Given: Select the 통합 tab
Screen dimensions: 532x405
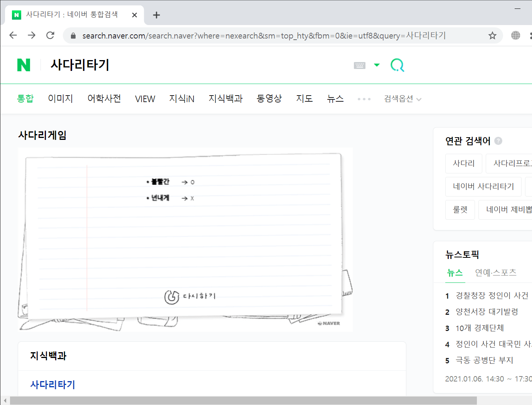Looking at the screenshot, I should [25, 99].
